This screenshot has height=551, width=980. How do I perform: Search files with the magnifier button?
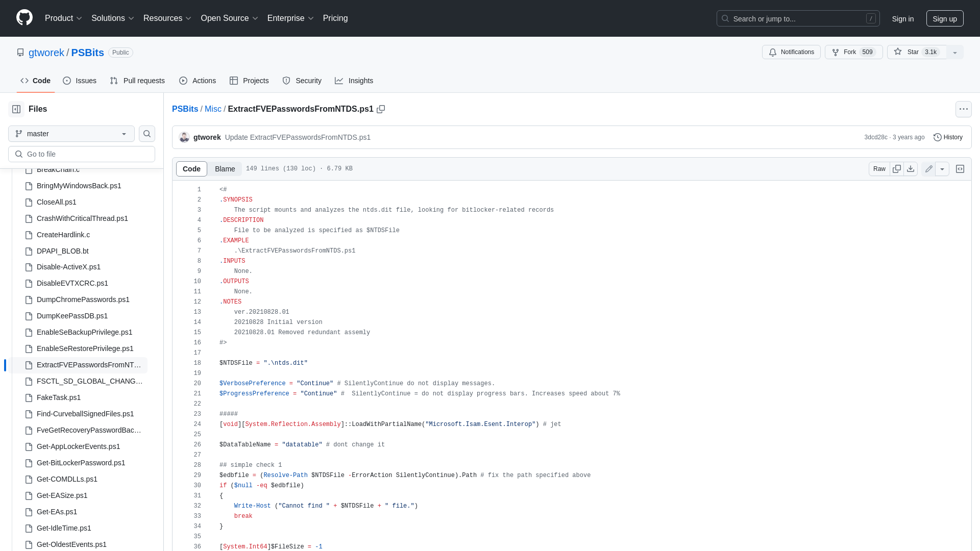tap(147, 134)
